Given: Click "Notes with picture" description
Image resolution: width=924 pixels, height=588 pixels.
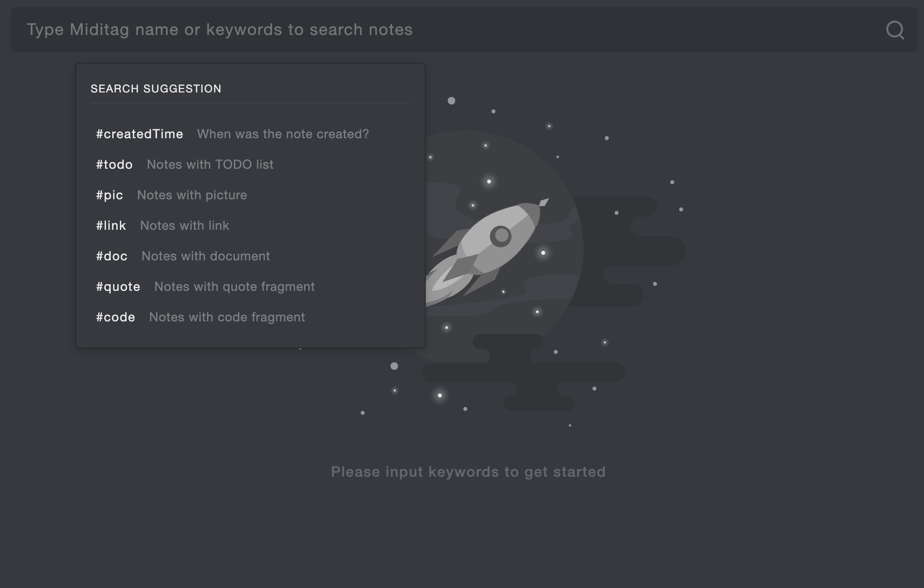Looking at the screenshot, I should pos(192,195).
